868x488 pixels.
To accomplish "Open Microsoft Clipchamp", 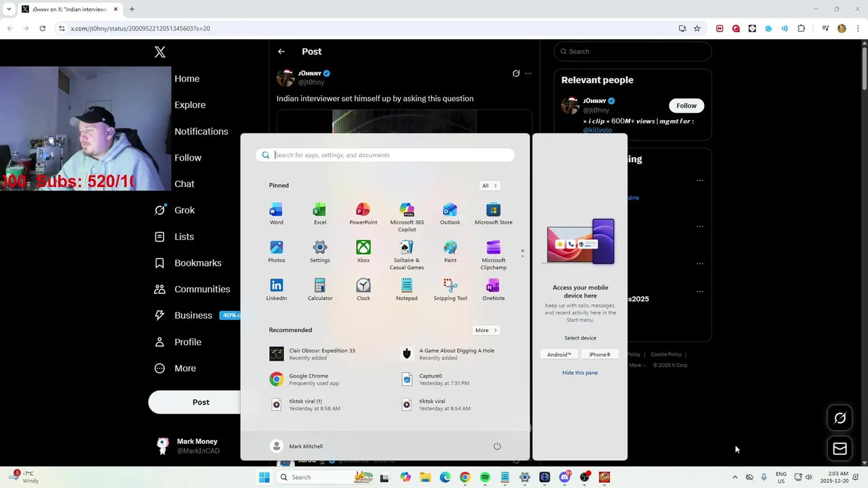I will pyautogui.click(x=494, y=255).
